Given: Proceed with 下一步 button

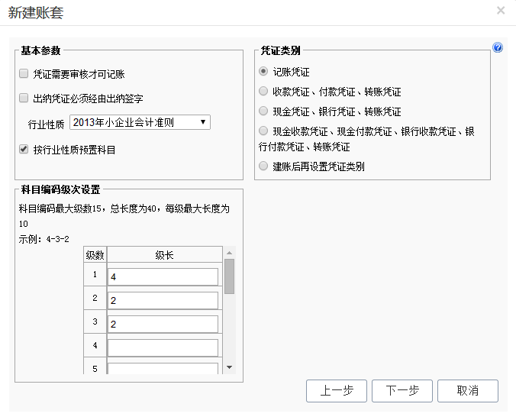Looking at the screenshot, I should [x=402, y=390].
